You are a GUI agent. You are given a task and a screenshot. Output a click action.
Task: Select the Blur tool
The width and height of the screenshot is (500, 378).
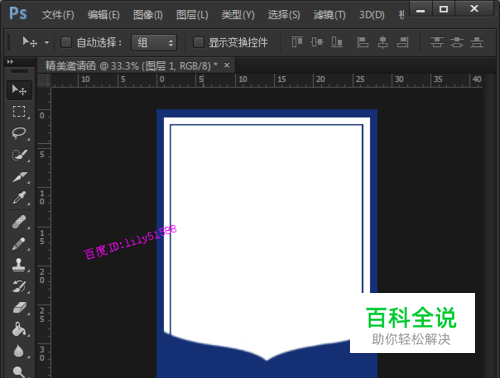[19, 351]
